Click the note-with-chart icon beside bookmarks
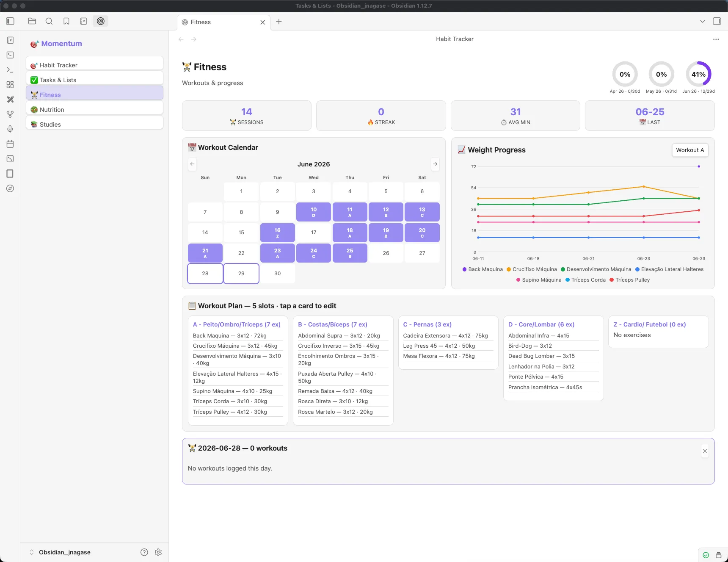The height and width of the screenshot is (562, 728). click(x=83, y=21)
